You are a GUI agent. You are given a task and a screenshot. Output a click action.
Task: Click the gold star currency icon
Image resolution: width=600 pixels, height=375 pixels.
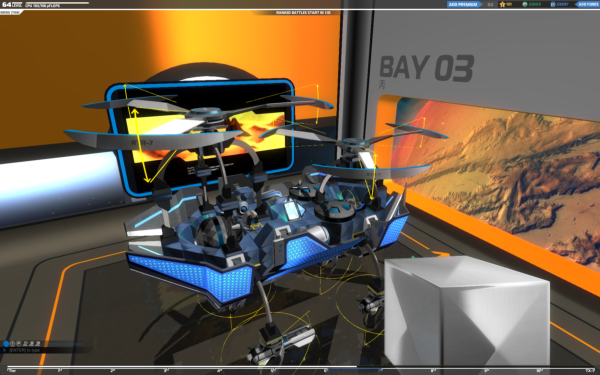(x=502, y=4)
